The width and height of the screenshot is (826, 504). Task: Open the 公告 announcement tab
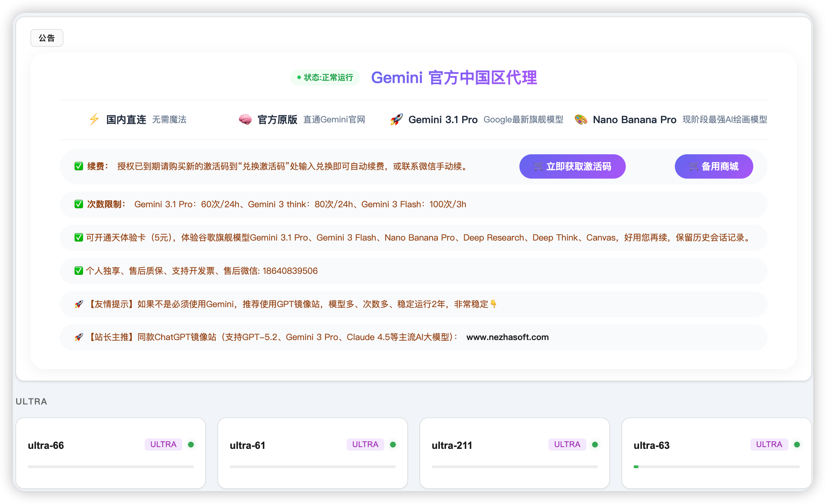pyautogui.click(x=47, y=38)
